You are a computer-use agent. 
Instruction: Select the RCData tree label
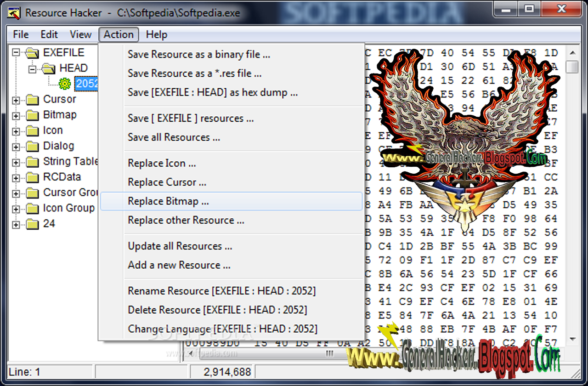[x=62, y=177]
